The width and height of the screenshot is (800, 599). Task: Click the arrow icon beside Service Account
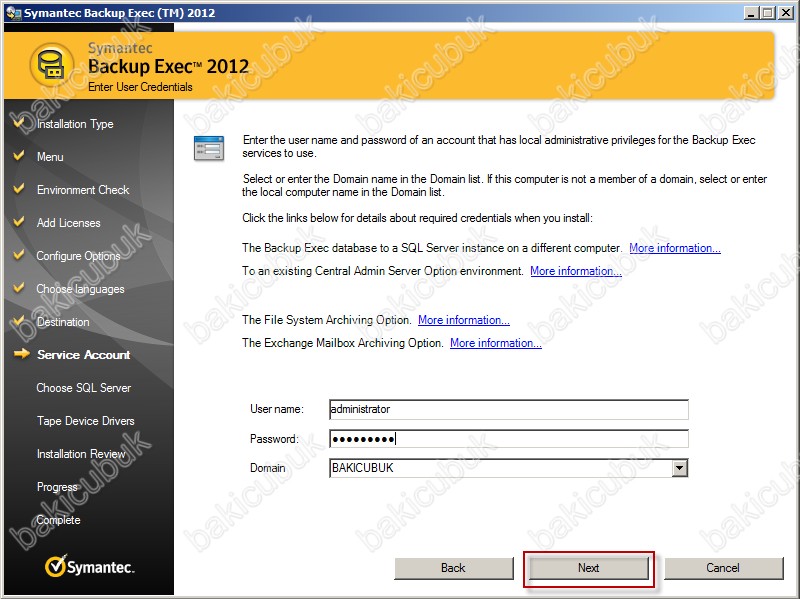point(21,354)
